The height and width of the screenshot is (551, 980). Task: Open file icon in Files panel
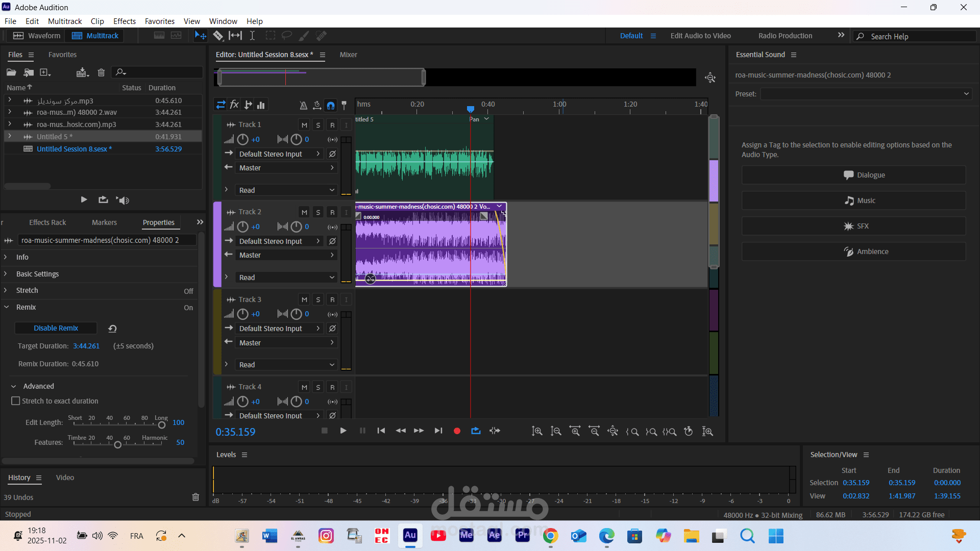11,72
